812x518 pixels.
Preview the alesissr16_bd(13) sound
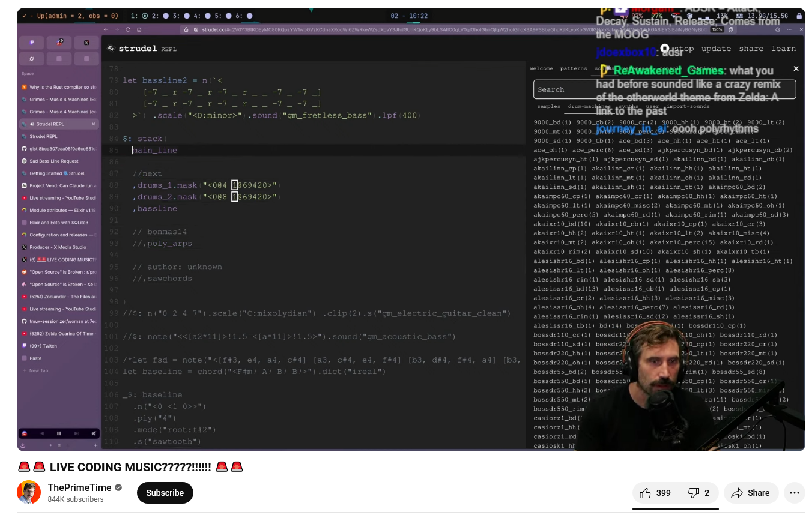566,289
